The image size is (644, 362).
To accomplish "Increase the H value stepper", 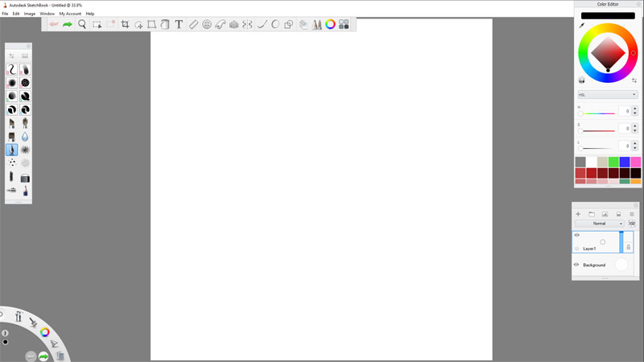I will (x=634, y=109).
